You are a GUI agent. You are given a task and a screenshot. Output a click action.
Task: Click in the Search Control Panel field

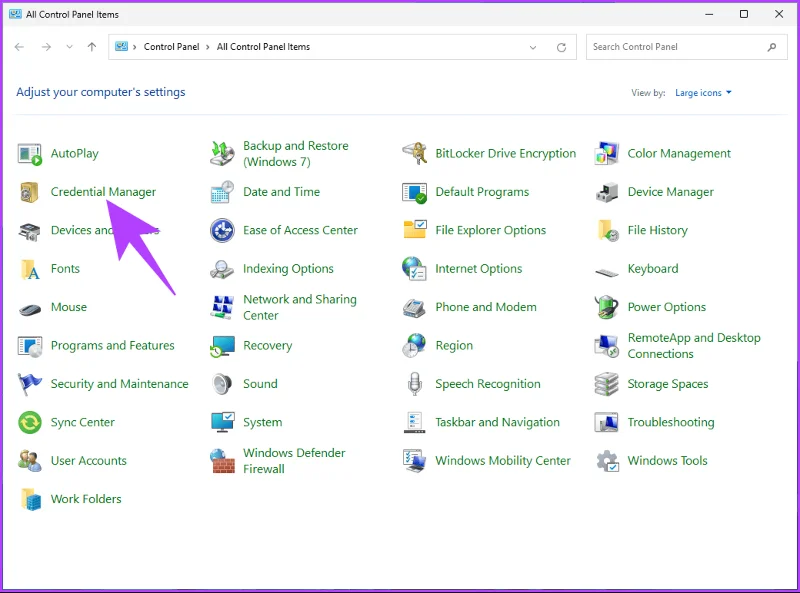click(x=686, y=47)
